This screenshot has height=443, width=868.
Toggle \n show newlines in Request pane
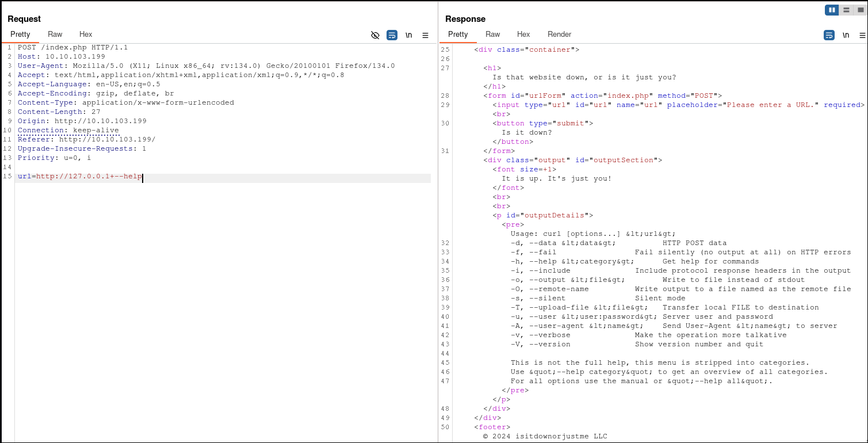pos(408,35)
